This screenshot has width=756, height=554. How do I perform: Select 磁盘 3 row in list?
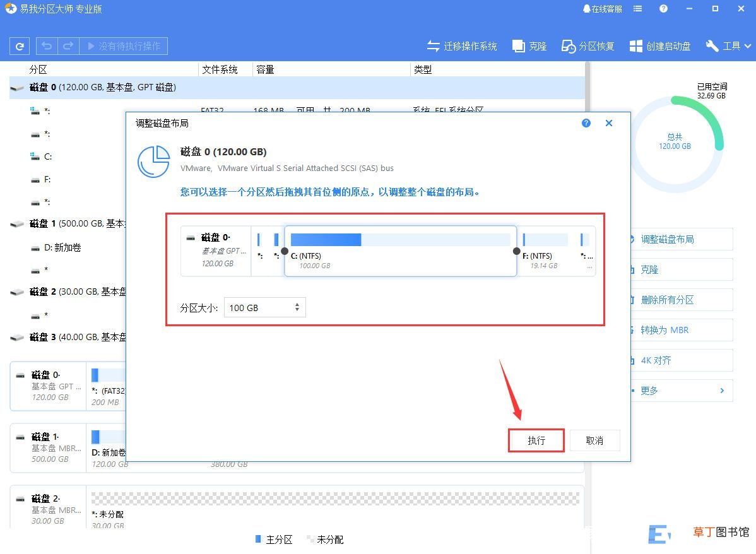click(68, 337)
